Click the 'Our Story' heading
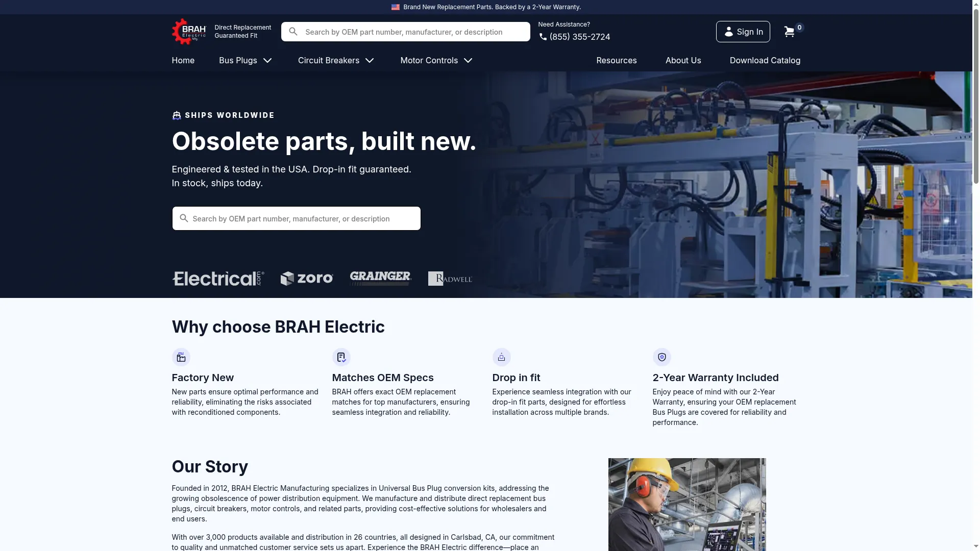 click(x=210, y=467)
